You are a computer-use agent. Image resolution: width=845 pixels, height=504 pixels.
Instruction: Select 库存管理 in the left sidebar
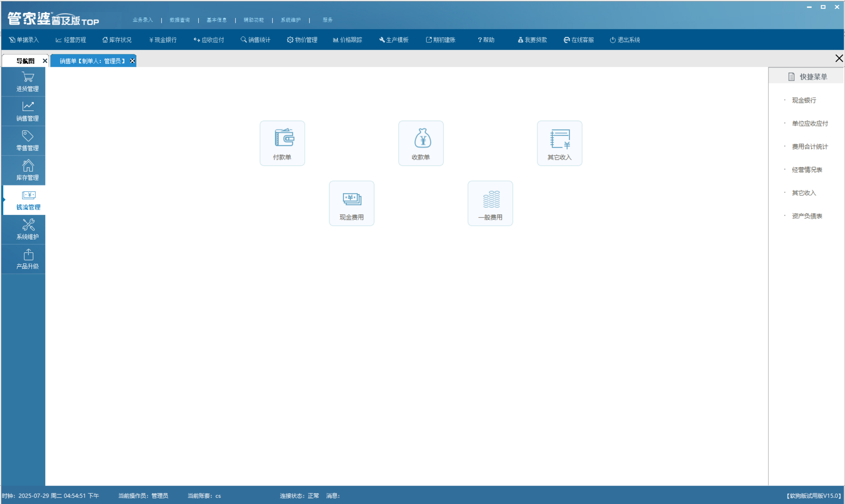pos(24,170)
